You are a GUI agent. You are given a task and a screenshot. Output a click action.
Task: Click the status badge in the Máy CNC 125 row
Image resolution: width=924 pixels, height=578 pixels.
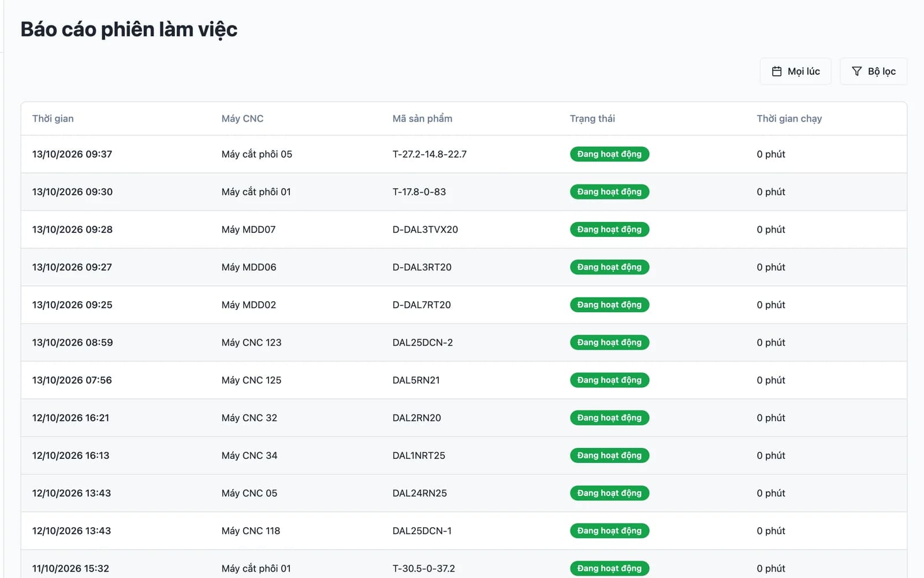point(609,380)
